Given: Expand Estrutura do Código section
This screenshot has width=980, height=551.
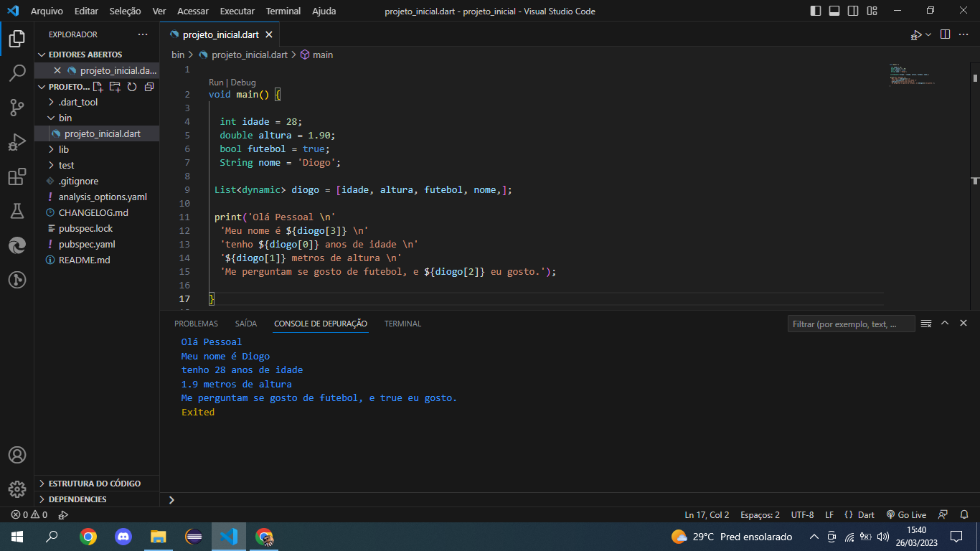Looking at the screenshot, I should coord(97,484).
